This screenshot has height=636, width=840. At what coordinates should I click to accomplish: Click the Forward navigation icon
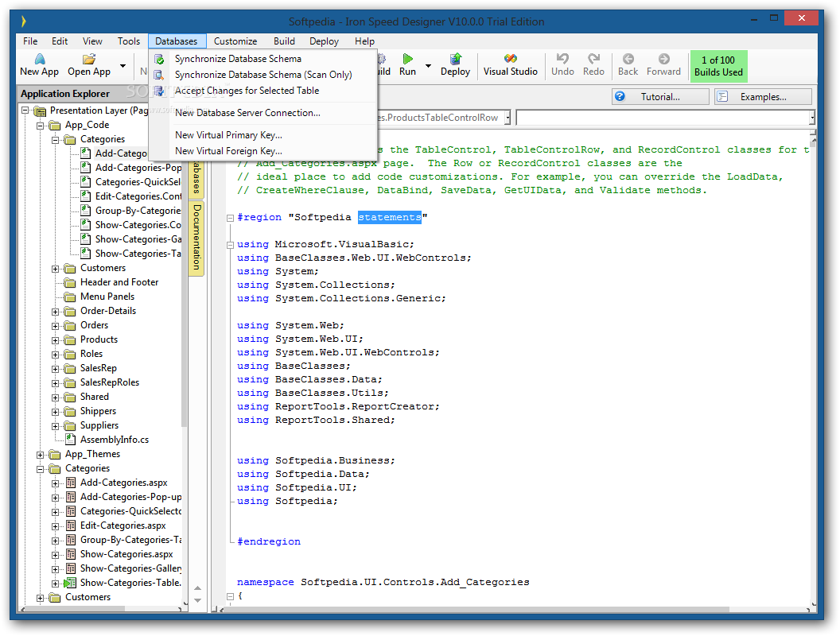click(x=663, y=59)
